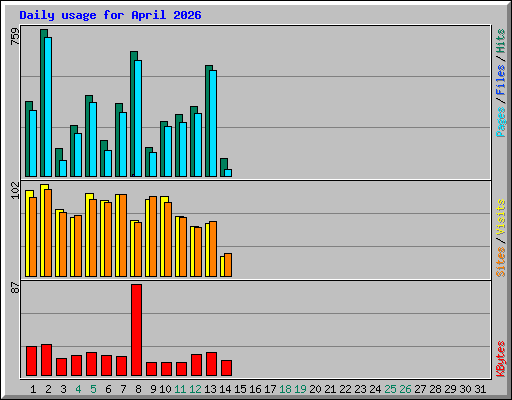This screenshot has height=400, width=512.
Task: Click the 102 visits axis value
Action: click(15, 190)
